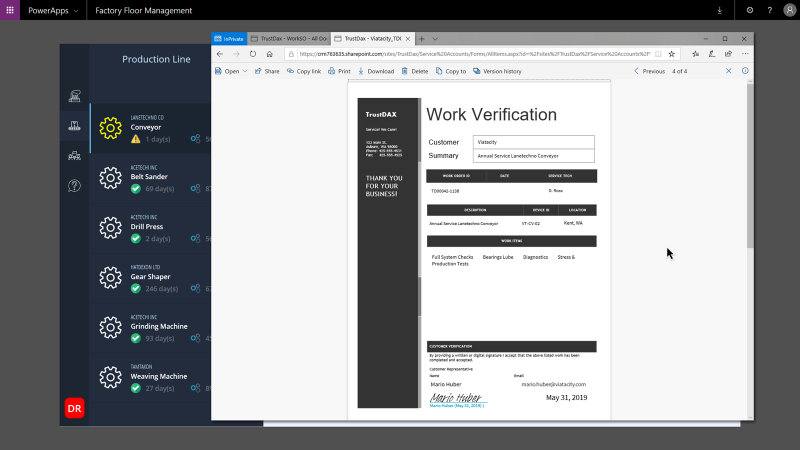Click Delete in the toolbar
Viewport: 800px width, 450px height.
415,71
